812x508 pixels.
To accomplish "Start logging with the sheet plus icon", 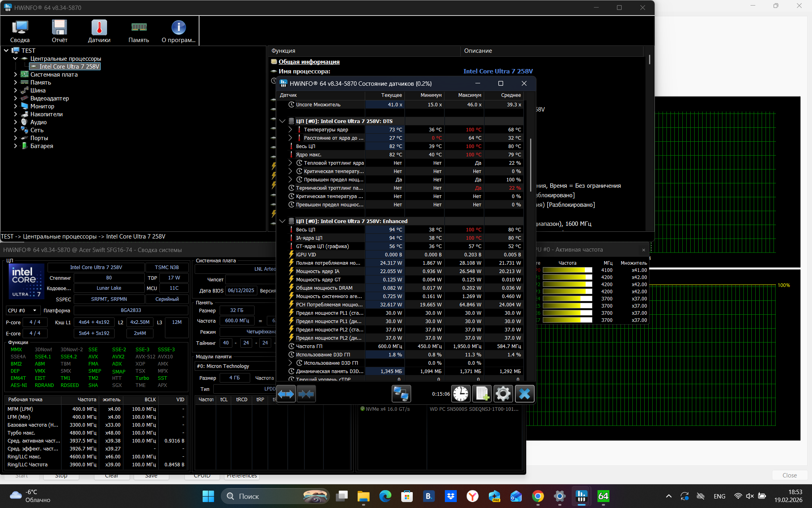I will [482, 394].
